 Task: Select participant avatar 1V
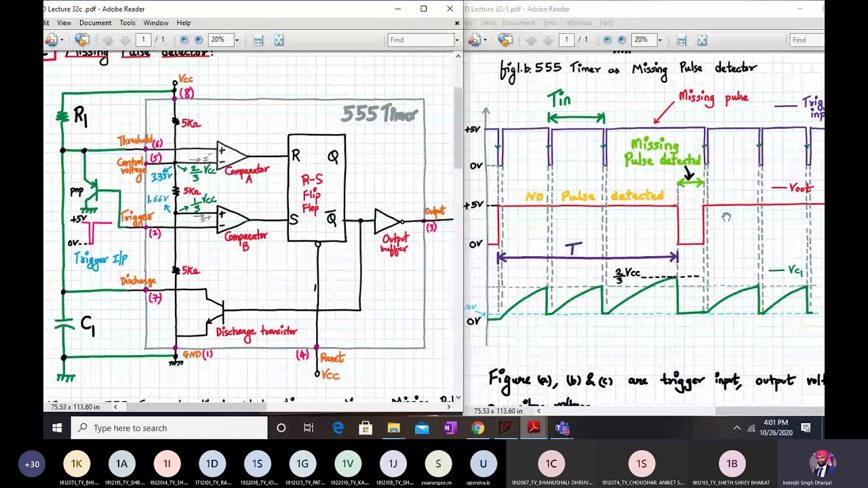tap(348, 464)
